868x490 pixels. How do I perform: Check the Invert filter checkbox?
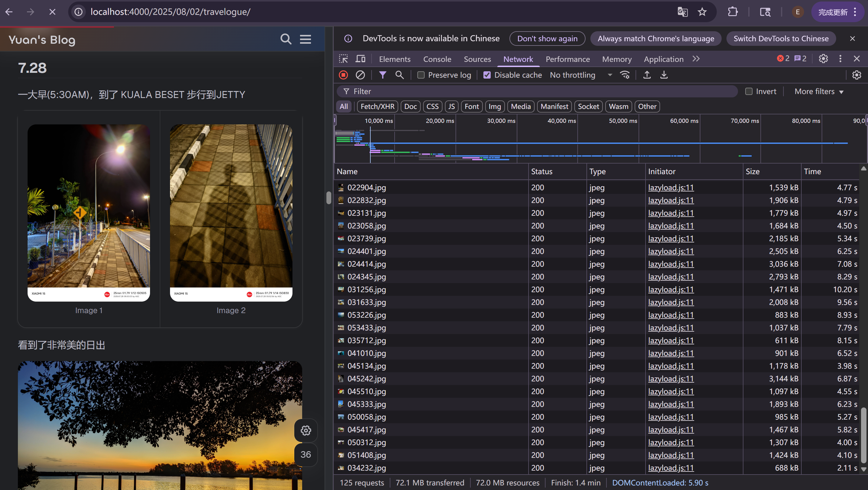coord(749,91)
